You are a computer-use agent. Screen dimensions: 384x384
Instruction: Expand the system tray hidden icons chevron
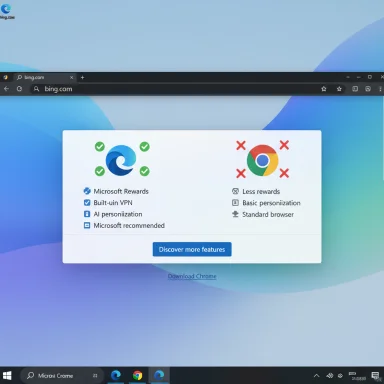pyautogui.click(x=317, y=376)
